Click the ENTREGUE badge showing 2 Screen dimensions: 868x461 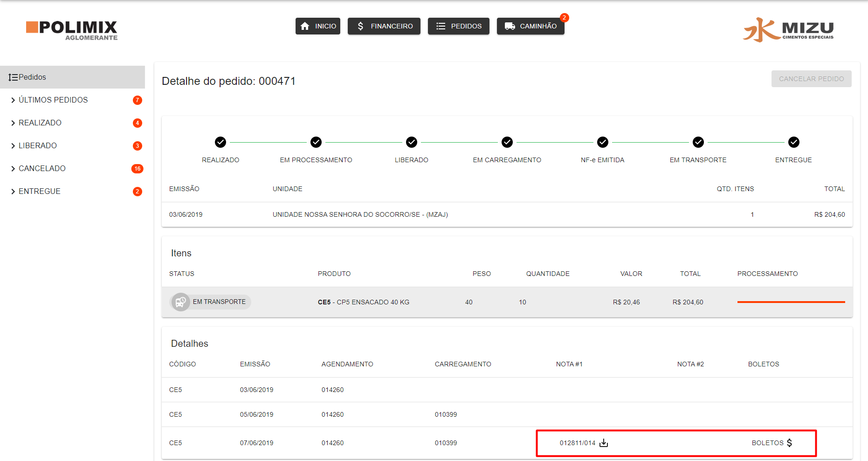(x=138, y=192)
